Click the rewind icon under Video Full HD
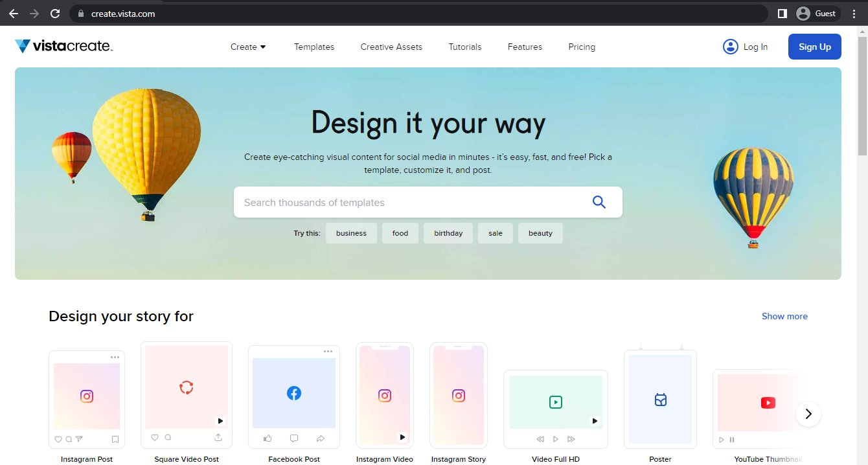 [x=540, y=439]
